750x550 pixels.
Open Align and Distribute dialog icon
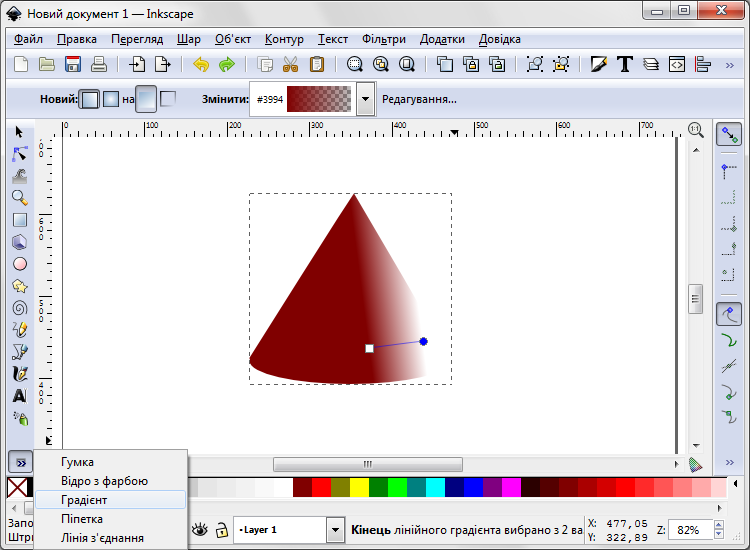click(703, 64)
